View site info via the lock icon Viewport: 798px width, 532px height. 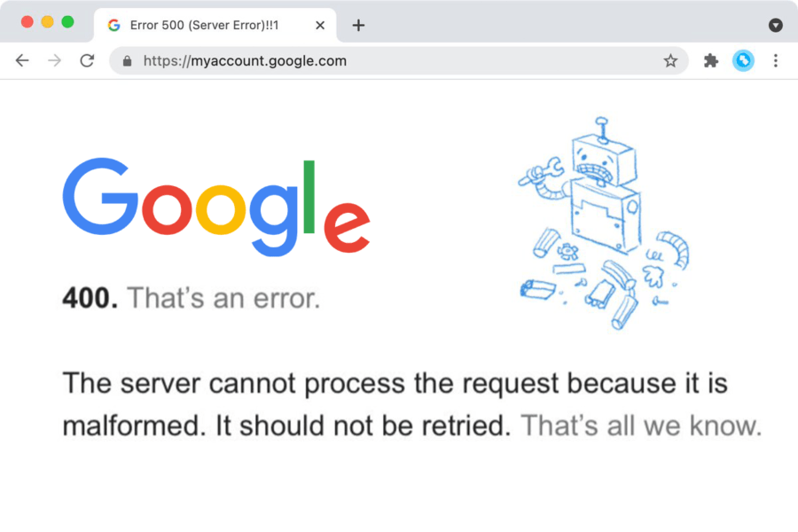click(127, 61)
